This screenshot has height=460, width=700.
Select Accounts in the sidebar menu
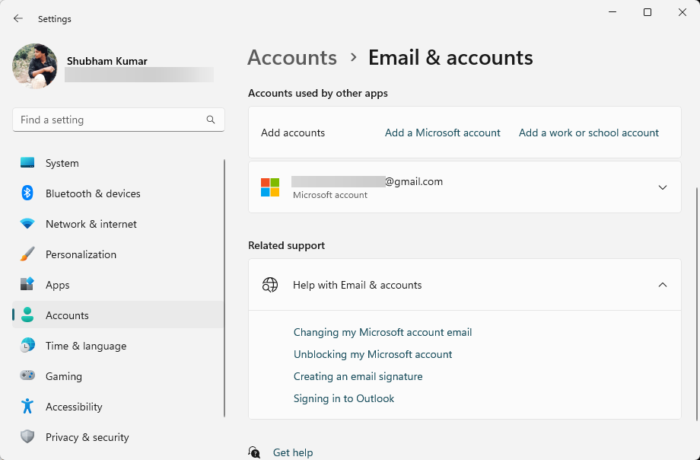(x=67, y=315)
